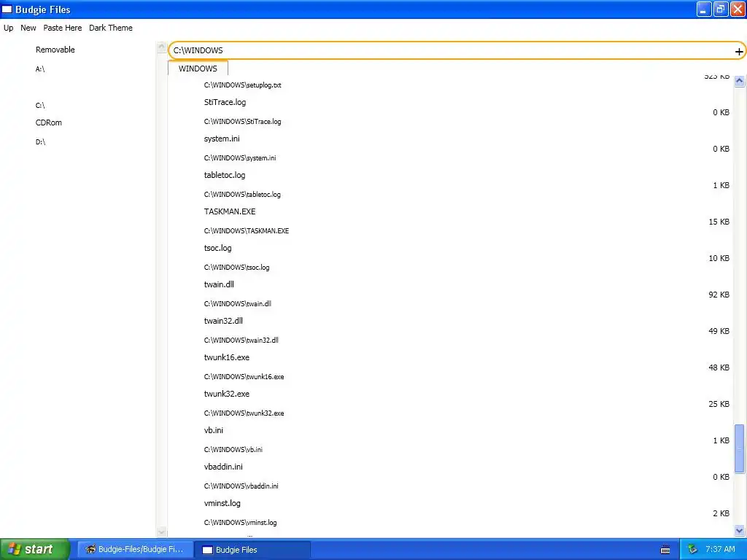Select CDRom in the sidebar
The image size is (747, 560).
tap(49, 122)
